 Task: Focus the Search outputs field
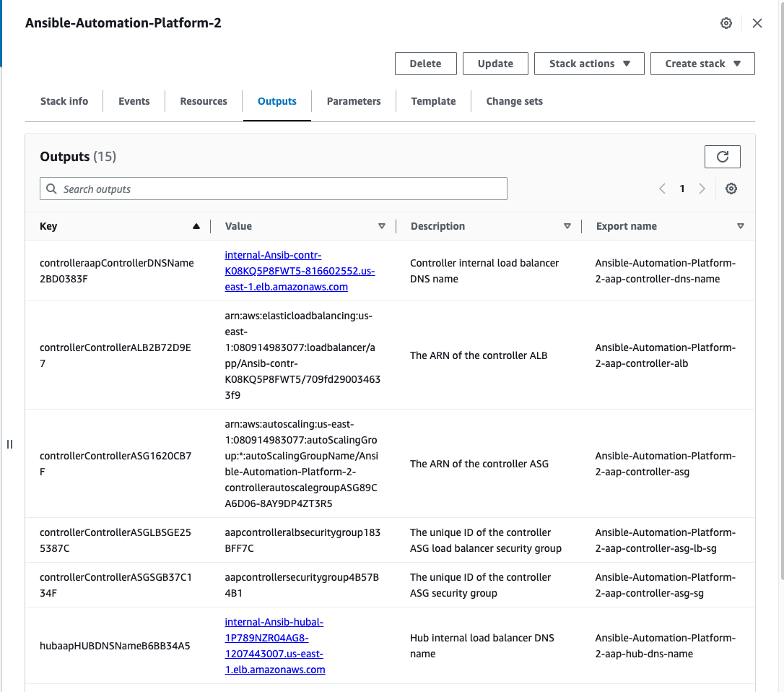(274, 189)
